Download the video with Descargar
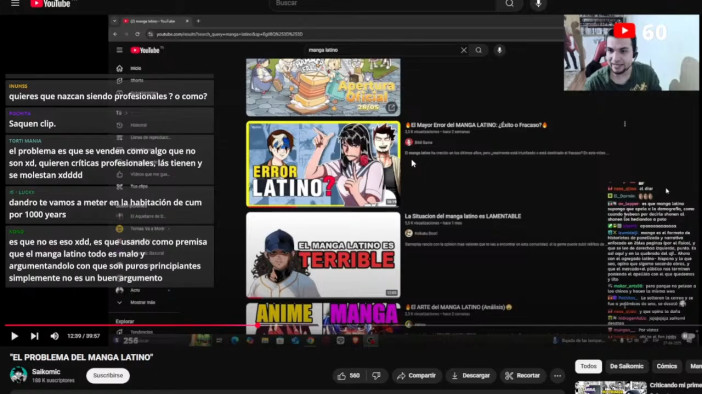 [x=471, y=376]
